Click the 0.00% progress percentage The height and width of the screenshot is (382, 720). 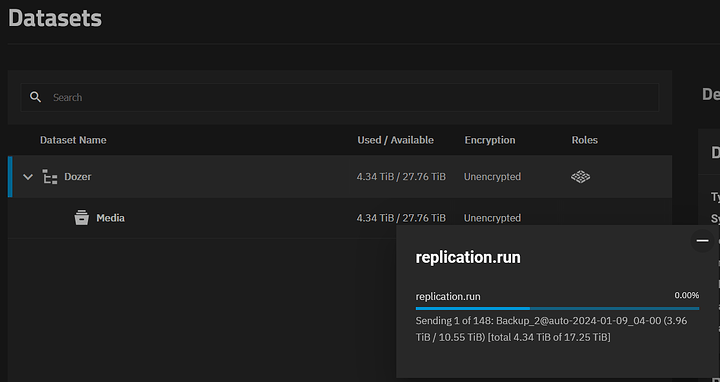[x=686, y=295]
